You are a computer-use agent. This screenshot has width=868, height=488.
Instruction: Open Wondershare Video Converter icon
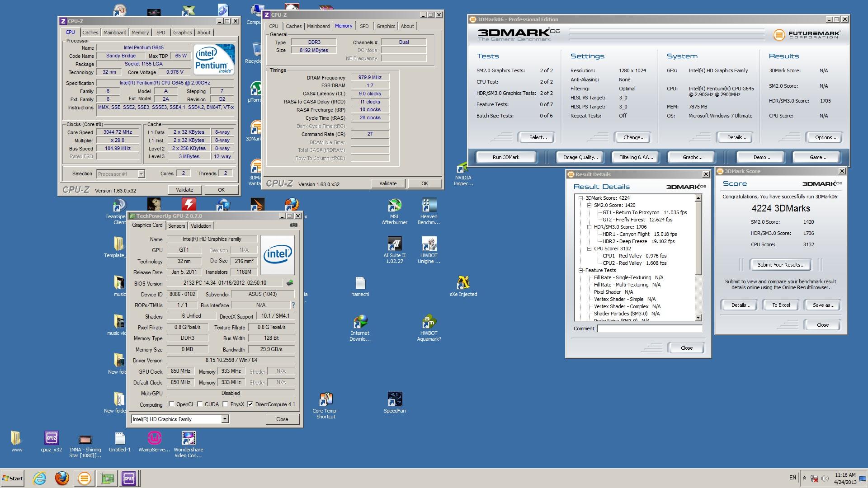(189, 444)
